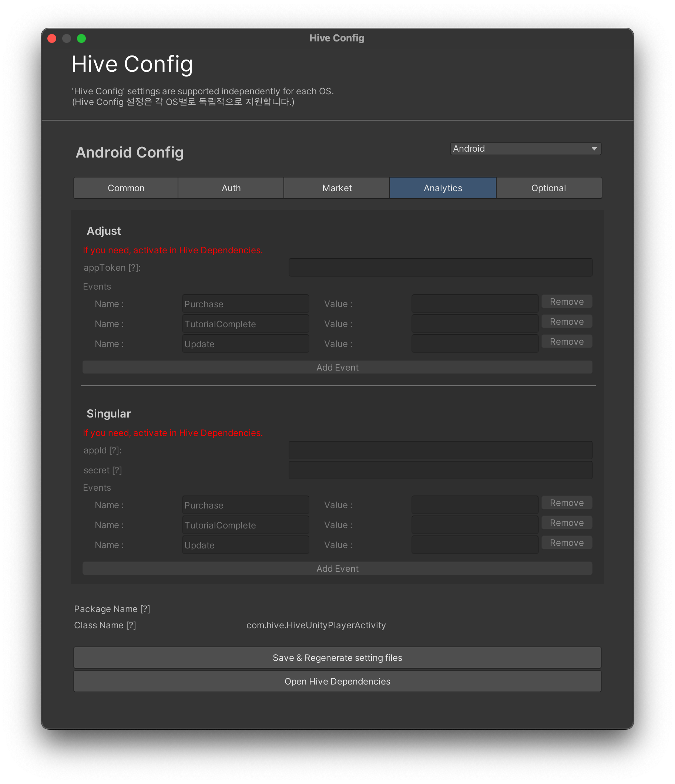
Task: Select the Analytics tab
Action: pos(443,188)
